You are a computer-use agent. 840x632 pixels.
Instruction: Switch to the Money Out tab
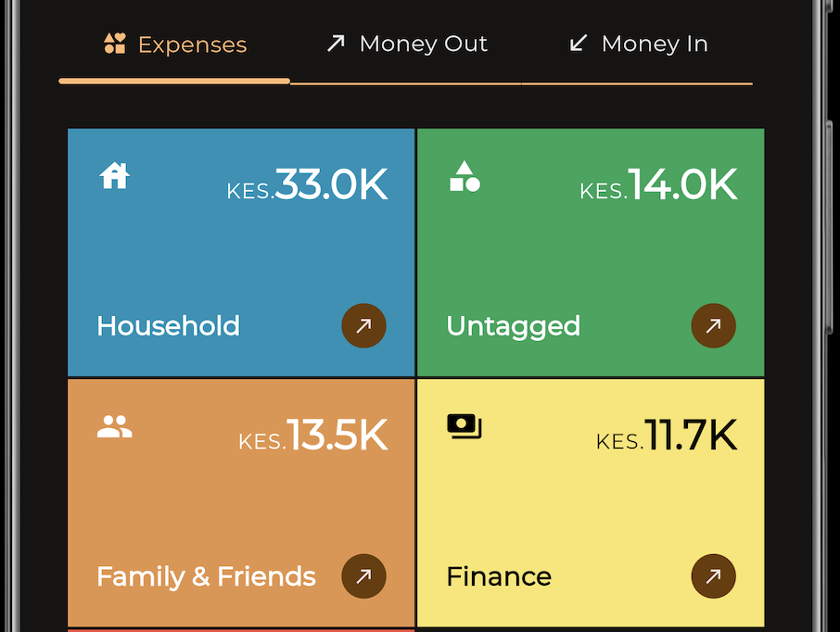pyautogui.click(x=406, y=43)
